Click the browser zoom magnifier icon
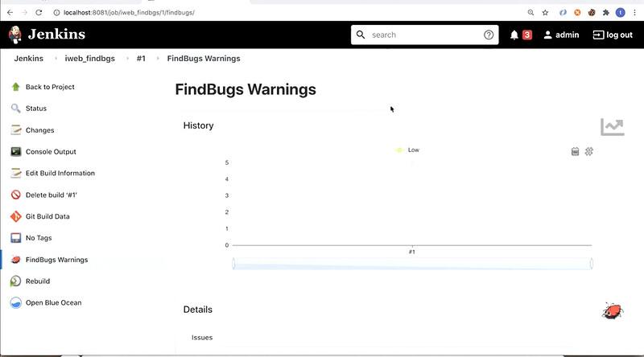Screen dimensions: 644x357 [x=530, y=13]
